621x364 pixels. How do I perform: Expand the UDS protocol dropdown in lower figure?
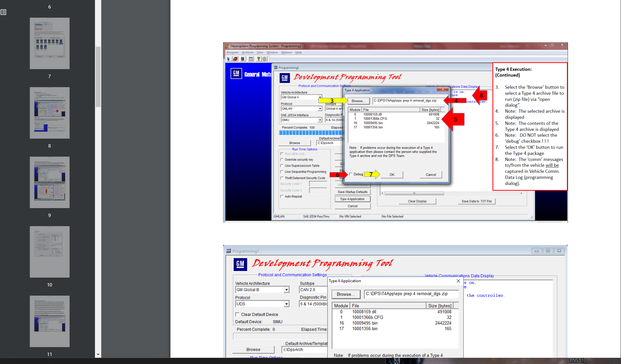point(286,304)
